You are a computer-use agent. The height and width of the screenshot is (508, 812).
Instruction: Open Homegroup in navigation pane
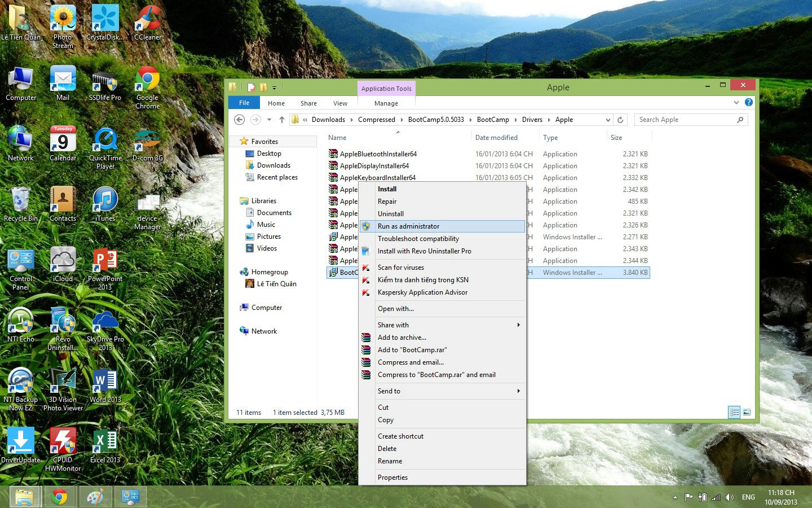coord(270,271)
